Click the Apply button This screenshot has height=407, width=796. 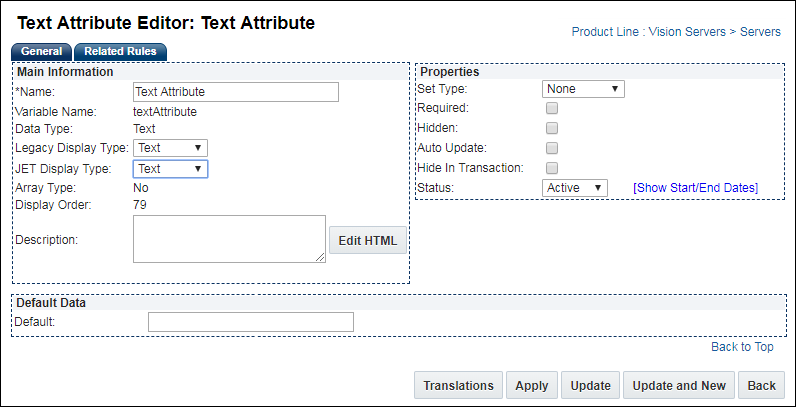(x=532, y=386)
